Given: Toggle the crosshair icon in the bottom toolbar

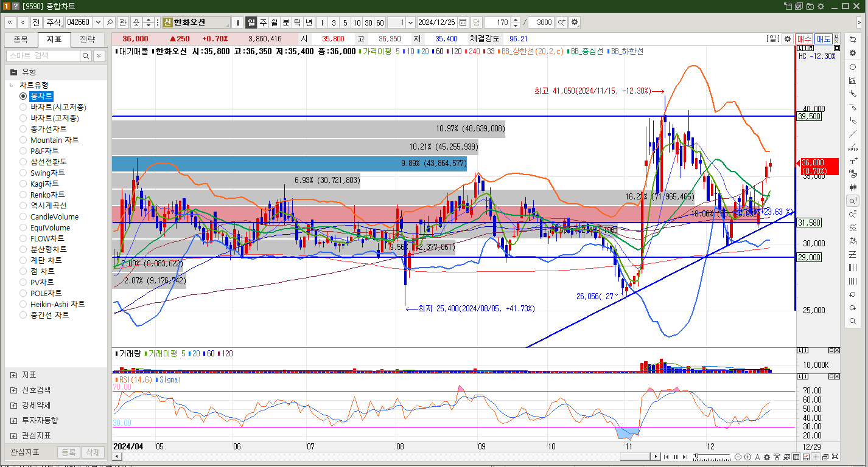Looking at the screenshot, I should 816,457.
